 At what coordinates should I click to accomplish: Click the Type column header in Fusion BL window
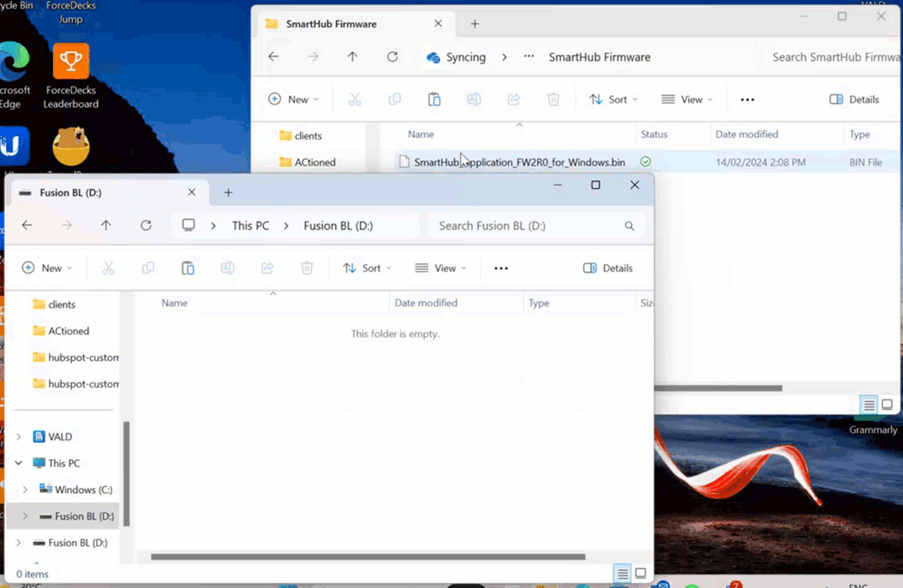pos(539,303)
